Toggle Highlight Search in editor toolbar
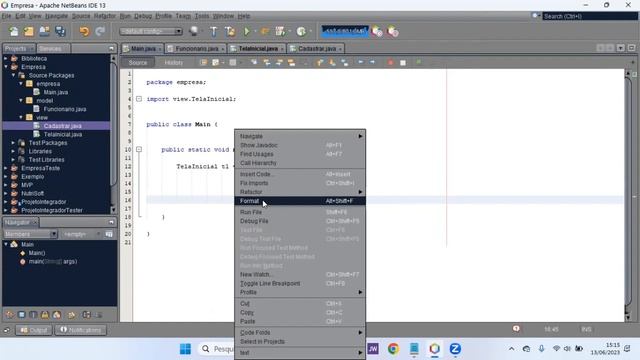 291,62
